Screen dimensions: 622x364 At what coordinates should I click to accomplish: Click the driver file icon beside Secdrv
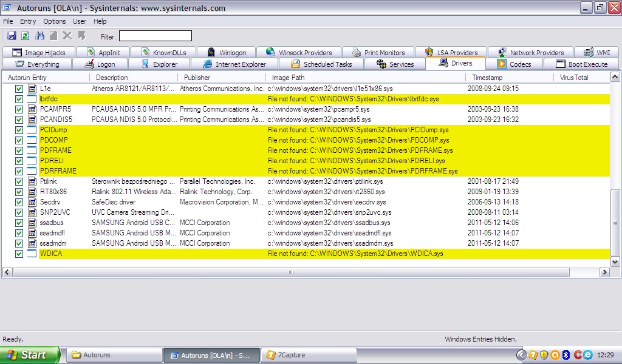[32, 202]
